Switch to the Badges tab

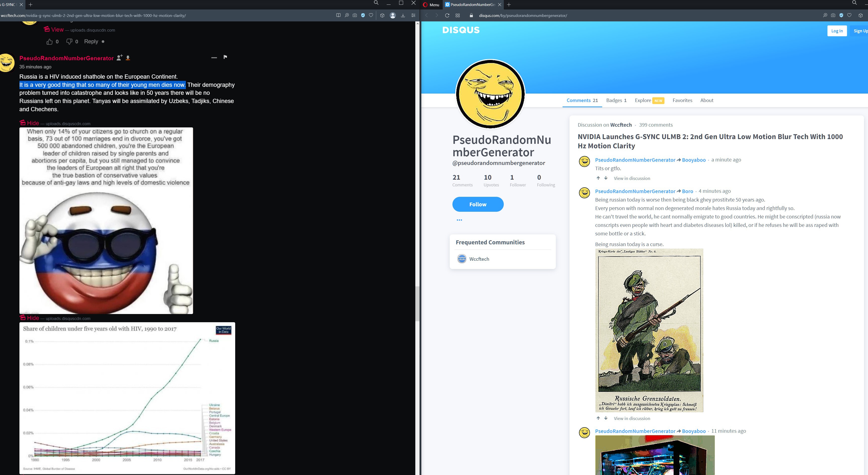tap(616, 100)
